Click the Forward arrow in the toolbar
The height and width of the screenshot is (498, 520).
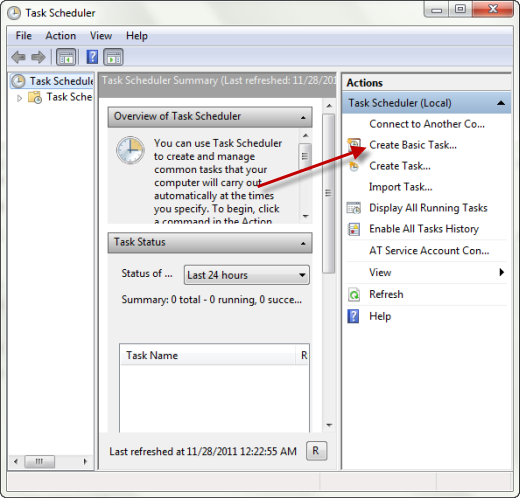38,57
